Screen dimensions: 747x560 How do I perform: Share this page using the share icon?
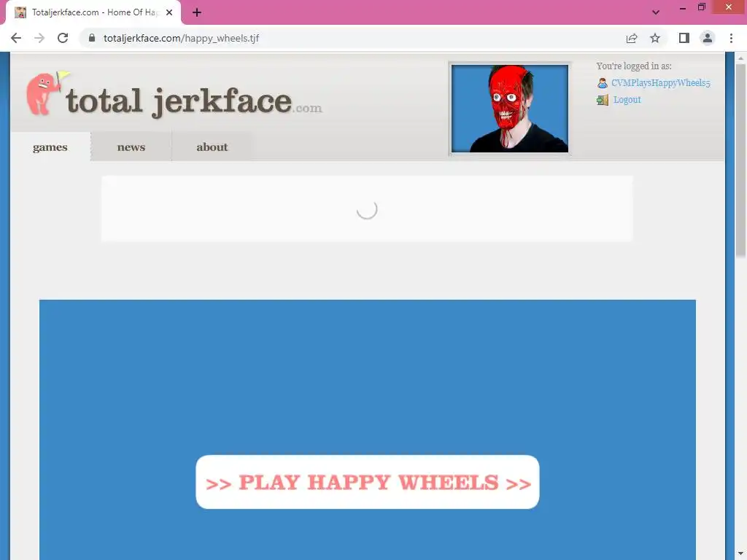tap(632, 38)
